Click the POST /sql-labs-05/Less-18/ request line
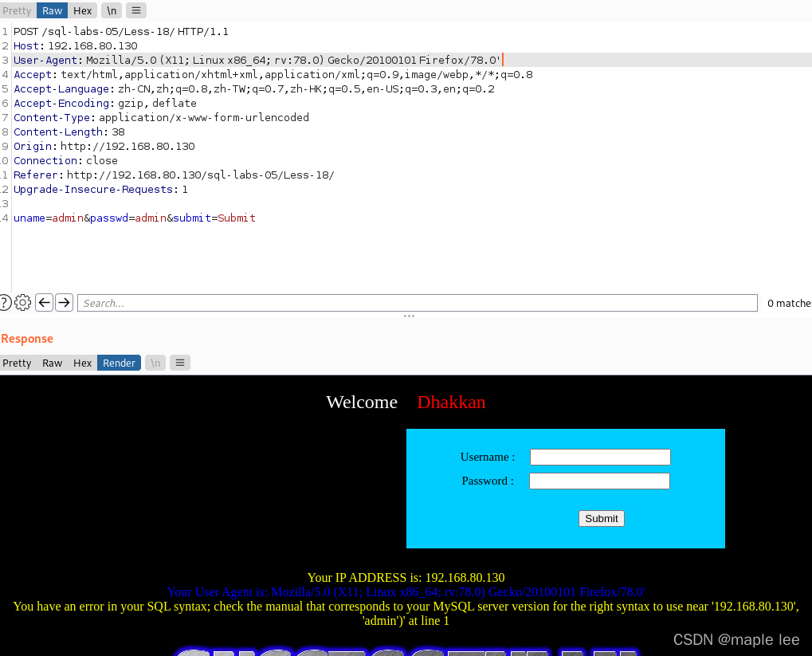Screen dimensions: 812x656 point(120,32)
